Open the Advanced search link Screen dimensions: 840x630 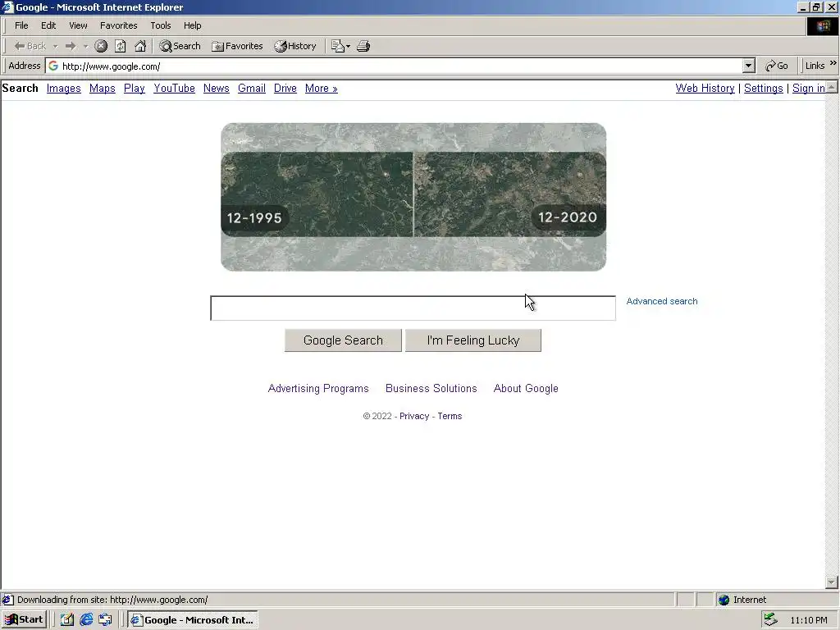click(662, 301)
